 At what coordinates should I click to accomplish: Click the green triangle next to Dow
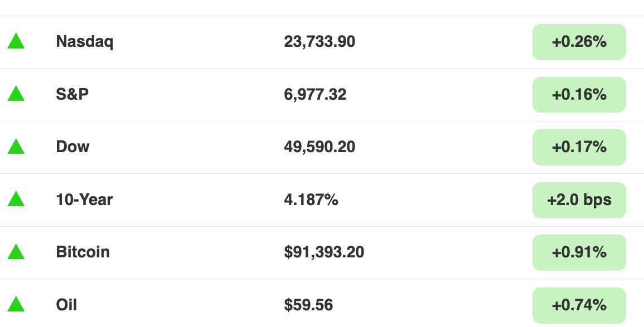click(x=16, y=146)
